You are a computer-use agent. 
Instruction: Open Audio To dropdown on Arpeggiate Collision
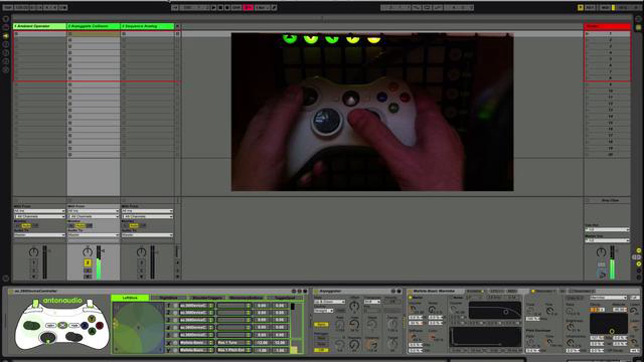[x=93, y=235]
